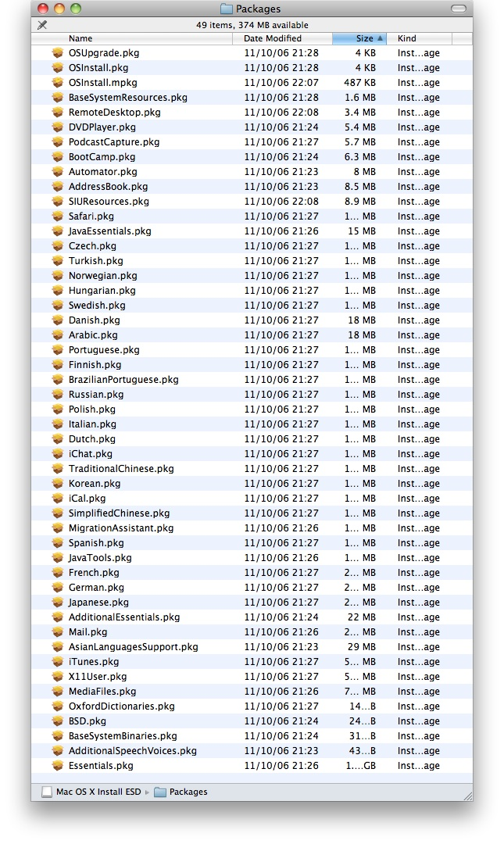Click the MediaFiles.pkg package icon

click(58, 691)
